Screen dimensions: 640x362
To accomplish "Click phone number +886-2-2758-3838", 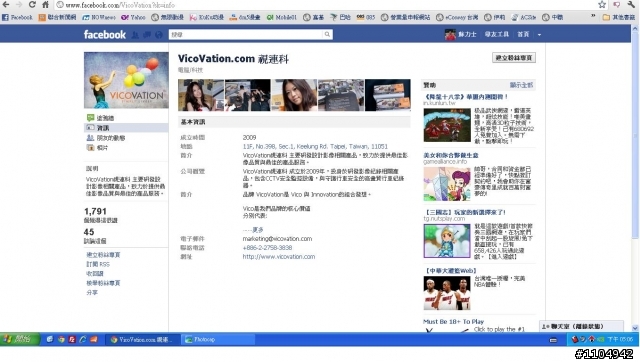I will coord(267,248).
